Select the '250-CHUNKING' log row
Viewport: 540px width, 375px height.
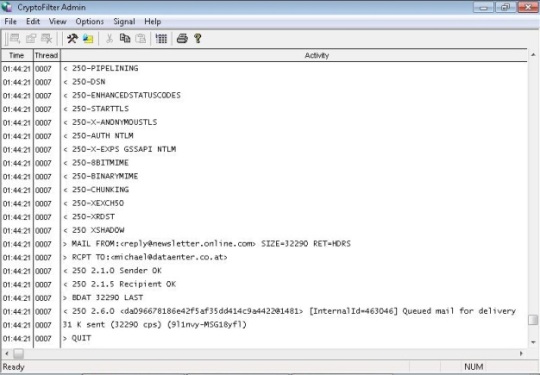tap(264, 190)
